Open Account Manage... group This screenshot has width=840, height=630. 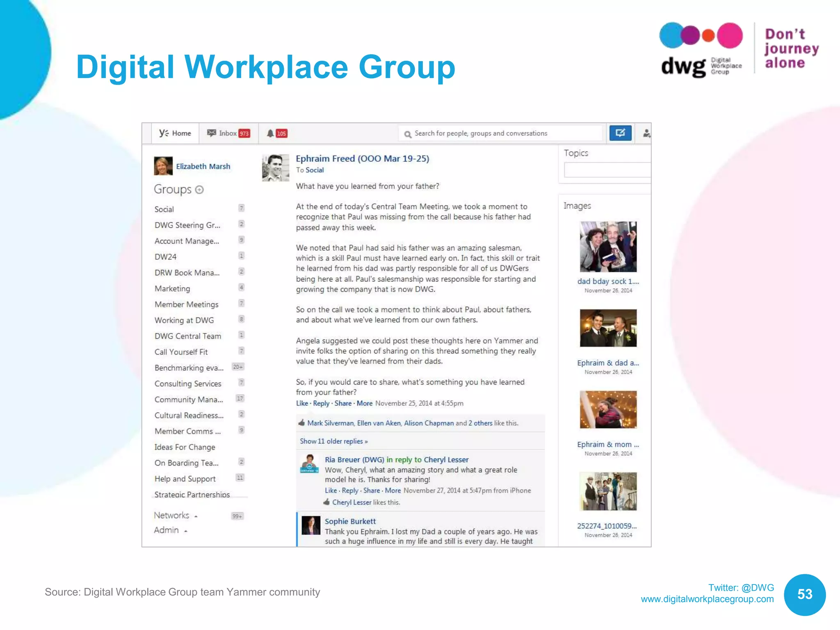(x=187, y=241)
